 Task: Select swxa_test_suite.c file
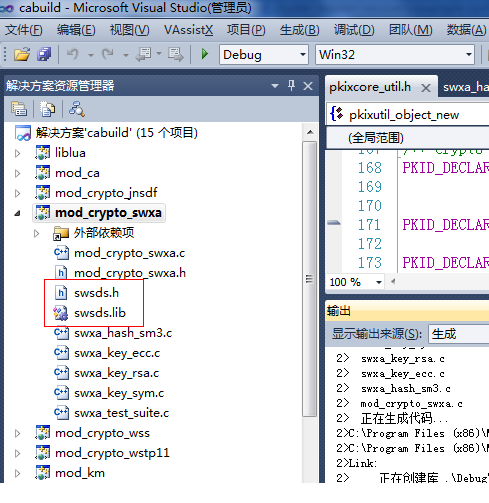pos(121,413)
